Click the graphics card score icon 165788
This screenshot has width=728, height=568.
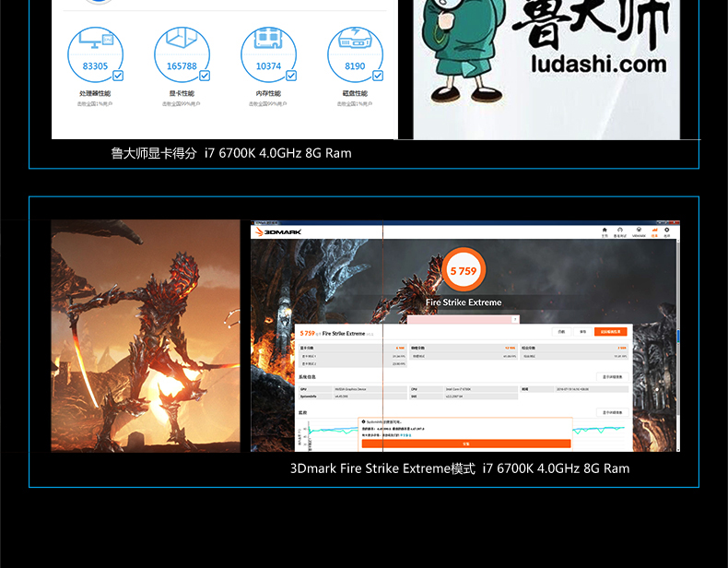182,54
